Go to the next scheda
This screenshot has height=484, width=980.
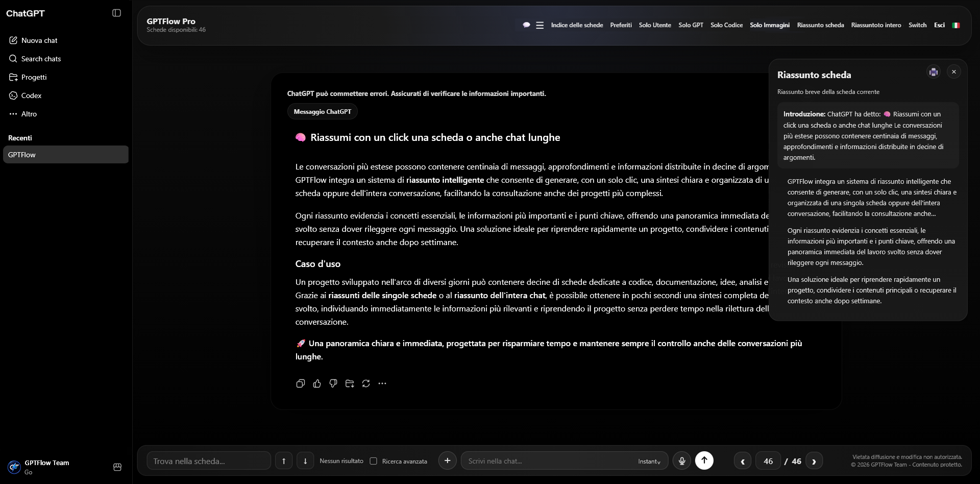point(814,461)
